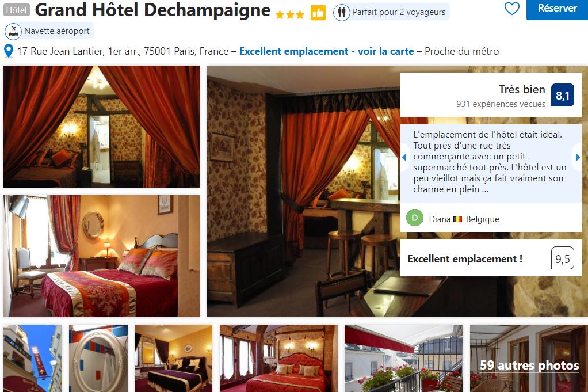Screen dimensions: 588x392
Task: Click the 9,5 location score badge
Action: (x=563, y=258)
